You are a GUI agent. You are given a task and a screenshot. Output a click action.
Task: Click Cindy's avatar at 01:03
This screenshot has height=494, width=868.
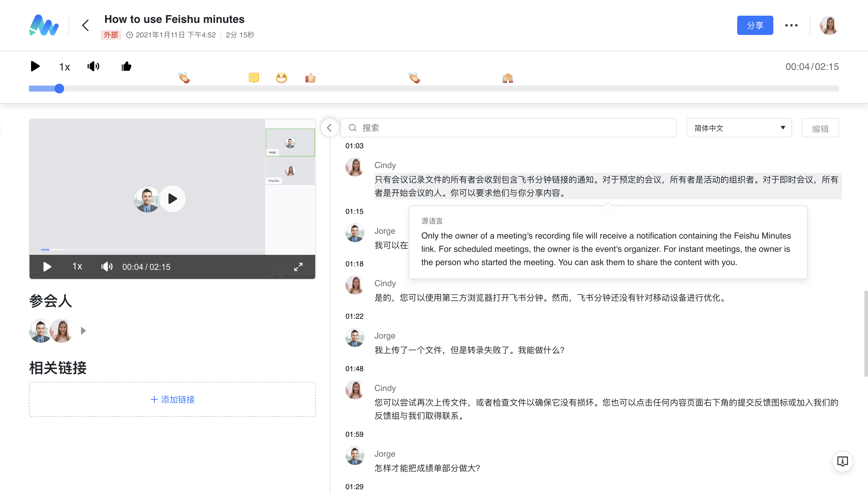click(355, 167)
